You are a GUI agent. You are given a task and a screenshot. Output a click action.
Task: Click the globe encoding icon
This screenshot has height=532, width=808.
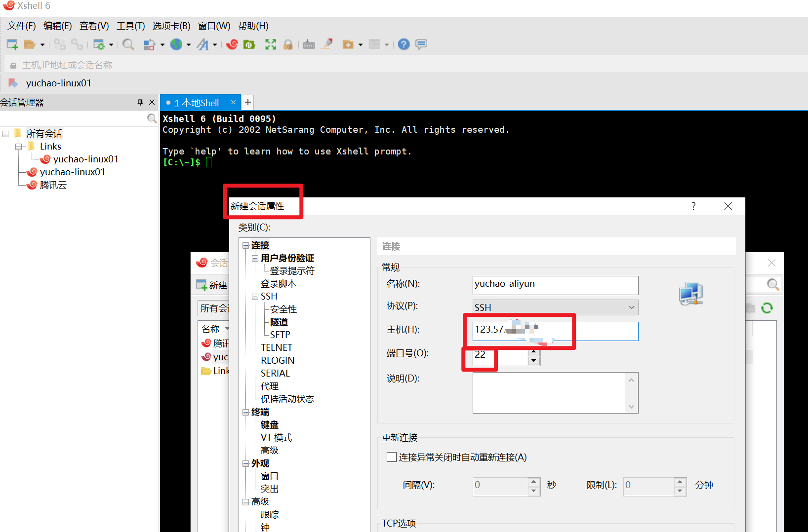click(176, 44)
